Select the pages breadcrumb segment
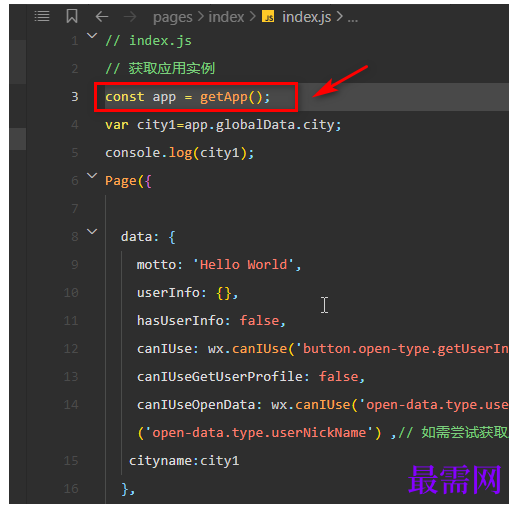The width and height of the screenshot is (520, 511). (x=173, y=17)
